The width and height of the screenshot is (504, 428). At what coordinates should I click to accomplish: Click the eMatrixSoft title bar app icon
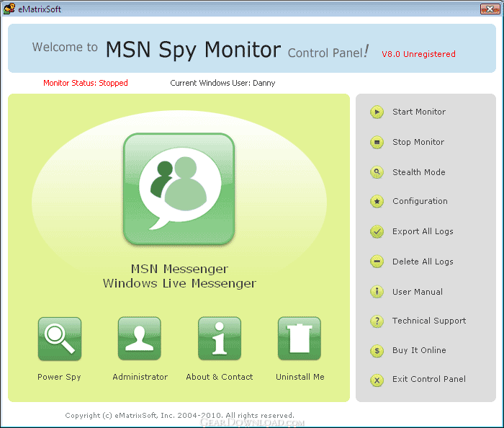tap(9, 9)
